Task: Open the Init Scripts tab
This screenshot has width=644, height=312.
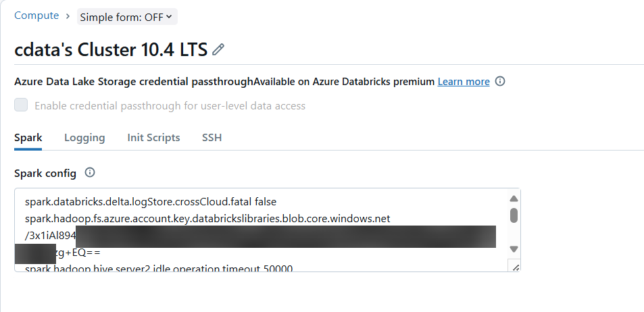Action: coord(153,138)
